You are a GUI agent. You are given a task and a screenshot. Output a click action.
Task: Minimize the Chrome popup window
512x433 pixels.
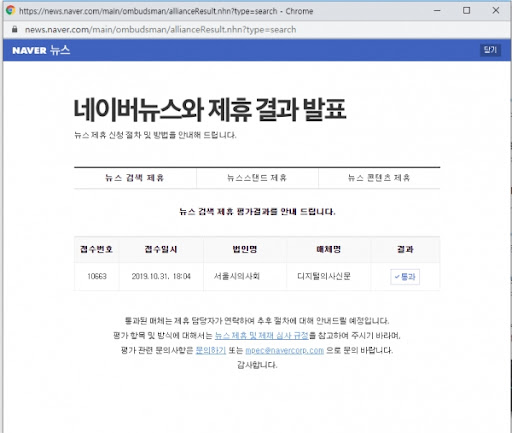(437, 11)
